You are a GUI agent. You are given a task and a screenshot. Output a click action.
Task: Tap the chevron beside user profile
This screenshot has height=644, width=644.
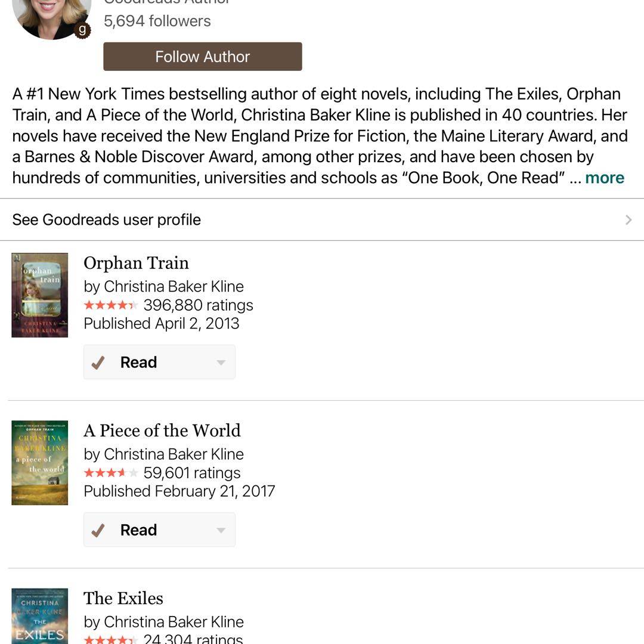628,220
